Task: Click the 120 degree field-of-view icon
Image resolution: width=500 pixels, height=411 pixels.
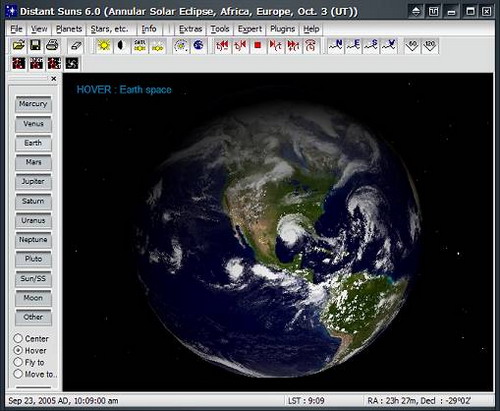Action: [430, 45]
